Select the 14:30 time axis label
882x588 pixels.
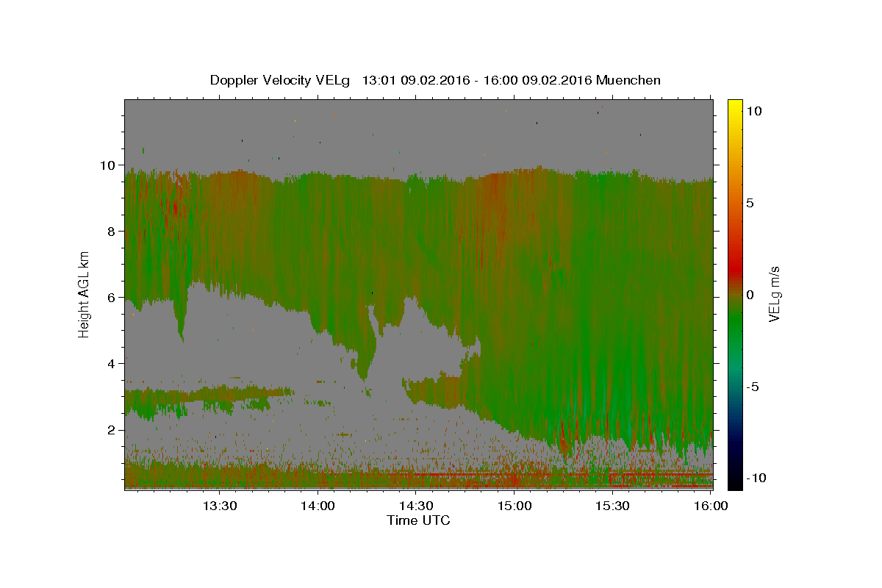click(416, 506)
